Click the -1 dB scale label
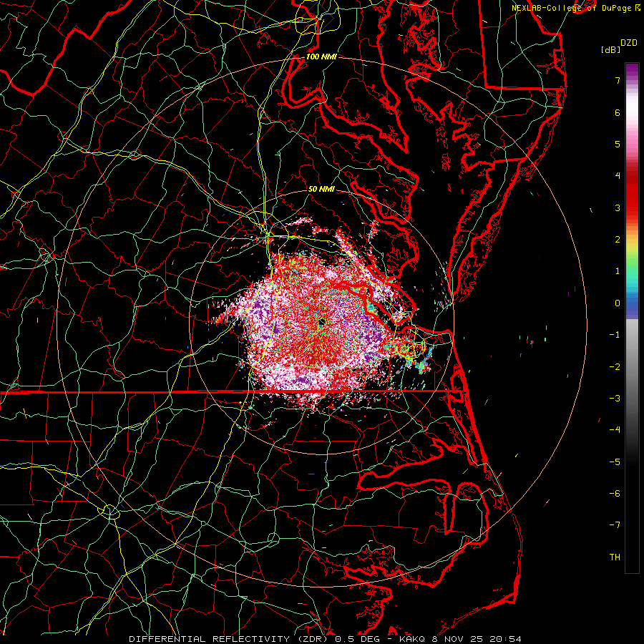The height and width of the screenshot is (644, 644). click(615, 335)
